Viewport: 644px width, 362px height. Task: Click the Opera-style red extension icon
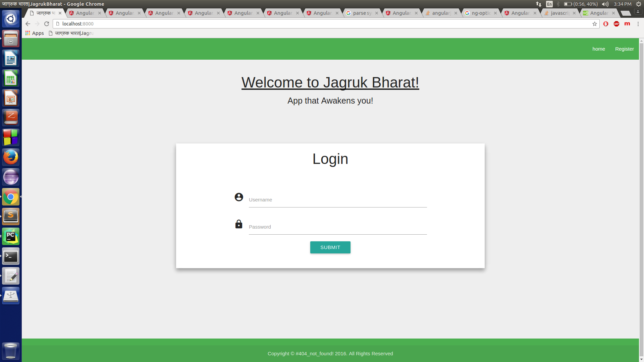tap(606, 24)
